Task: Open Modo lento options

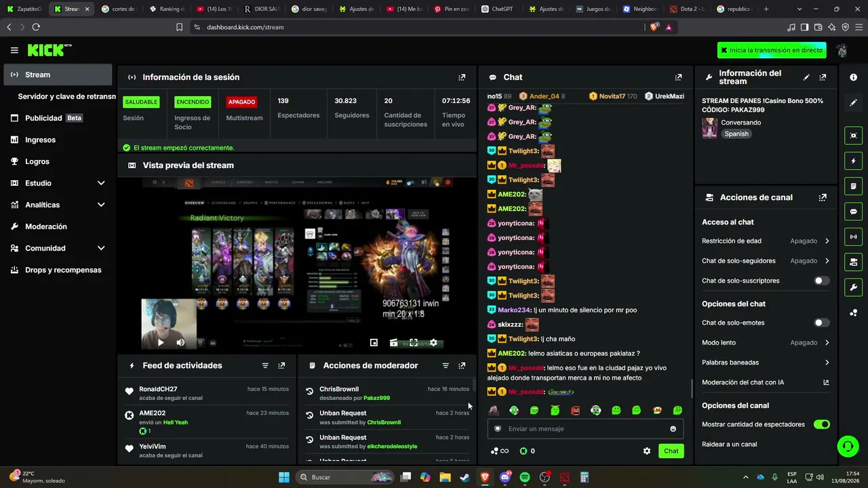Action: 766,343
